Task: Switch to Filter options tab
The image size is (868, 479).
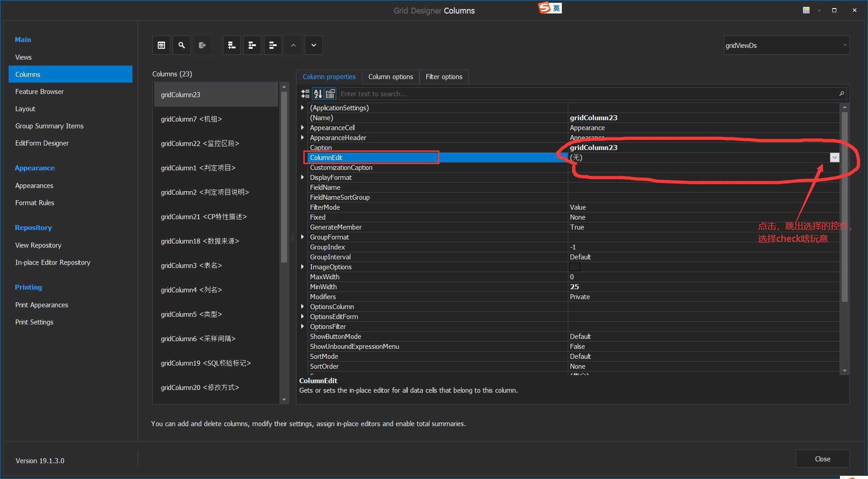Action: [x=444, y=77]
